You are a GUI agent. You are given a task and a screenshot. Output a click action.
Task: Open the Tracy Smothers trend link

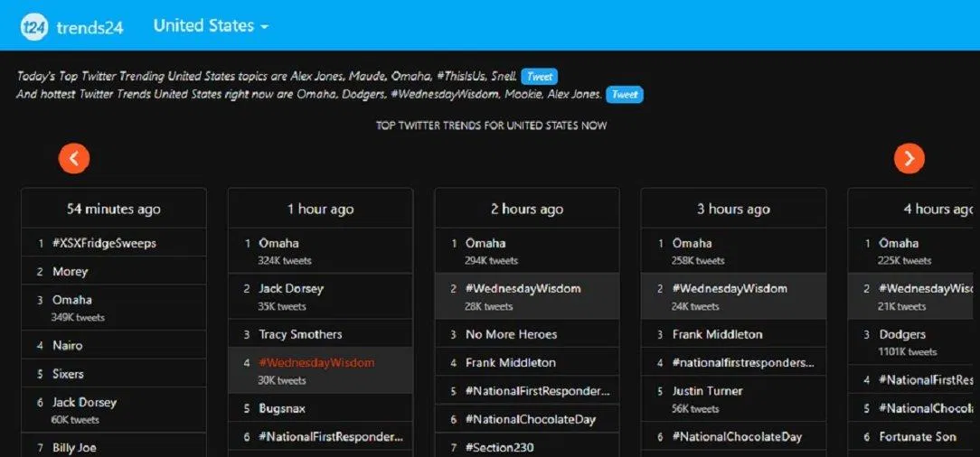[301, 334]
